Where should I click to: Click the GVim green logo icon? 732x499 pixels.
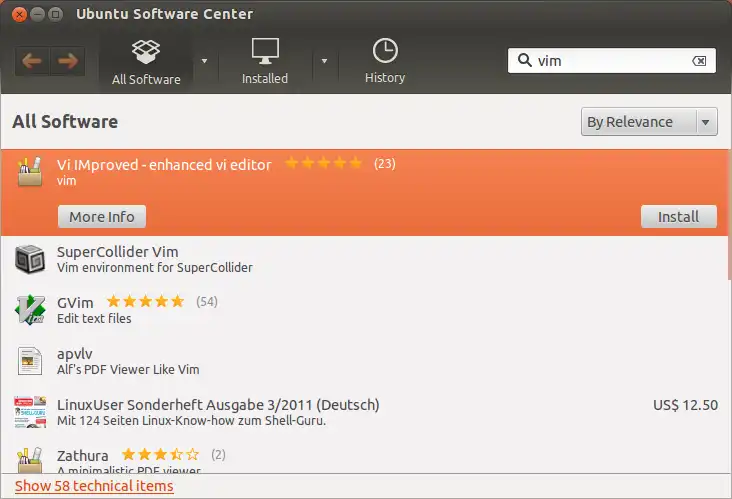tap(30, 310)
